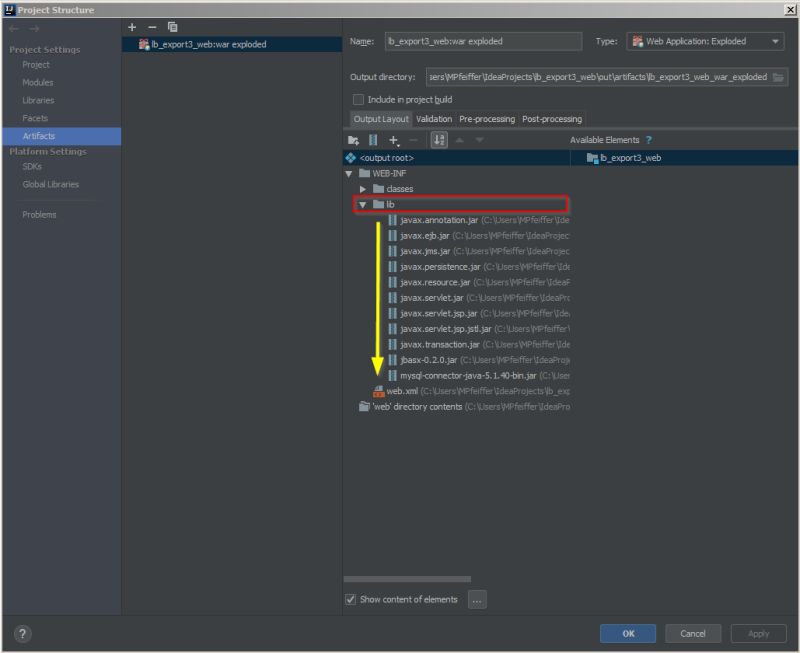Click the help icon in the bottom-left corner

point(21,632)
